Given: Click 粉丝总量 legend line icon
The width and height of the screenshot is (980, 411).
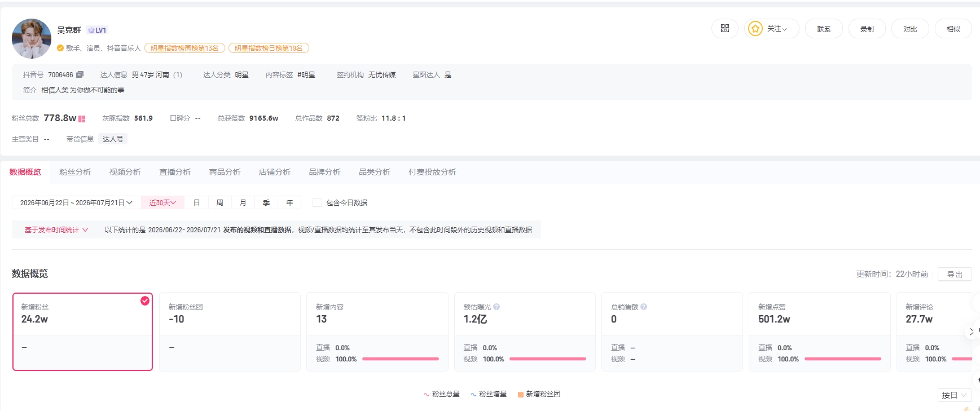Looking at the screenshot, I should [x=427, y=394].
